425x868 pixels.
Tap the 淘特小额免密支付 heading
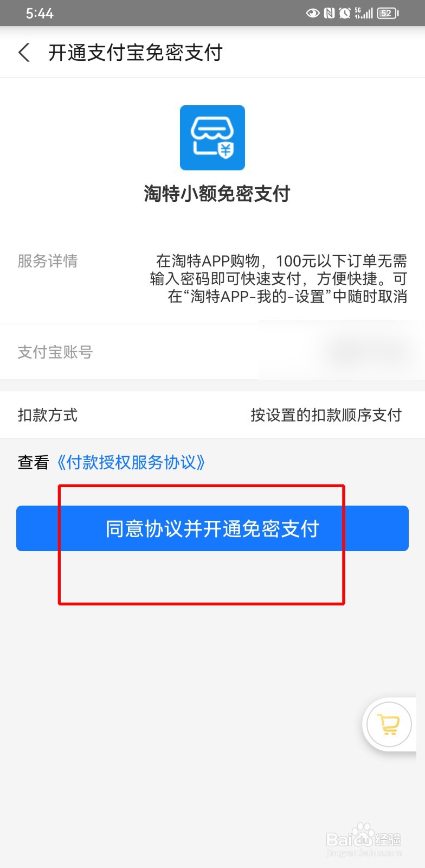pyautogui.click(x=217, y=194)
